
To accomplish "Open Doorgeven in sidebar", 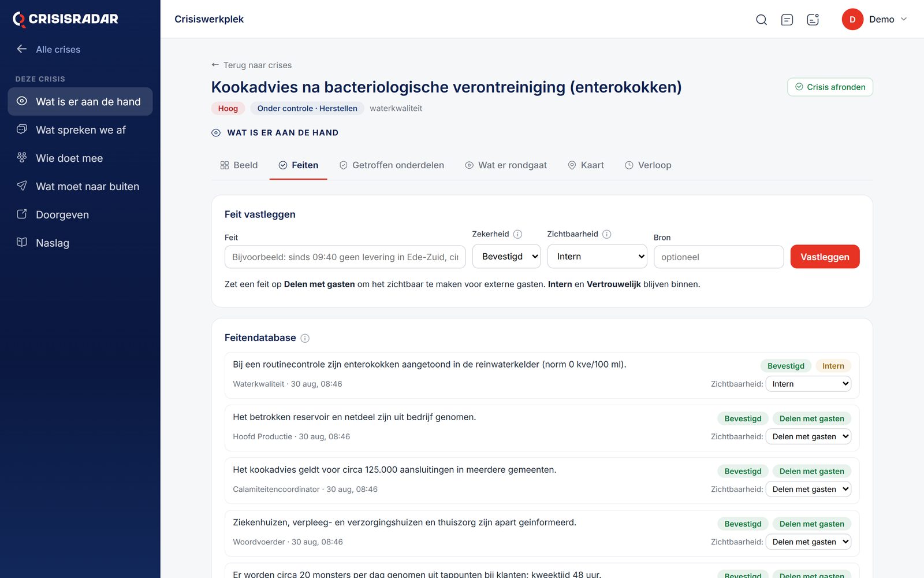I will pos(80,215).
